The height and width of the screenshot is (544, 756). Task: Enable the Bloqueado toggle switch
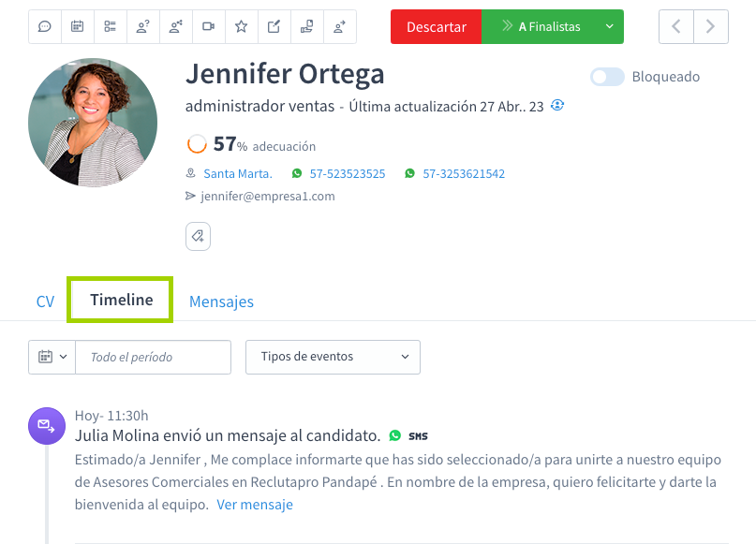click(x=607, y=77)
